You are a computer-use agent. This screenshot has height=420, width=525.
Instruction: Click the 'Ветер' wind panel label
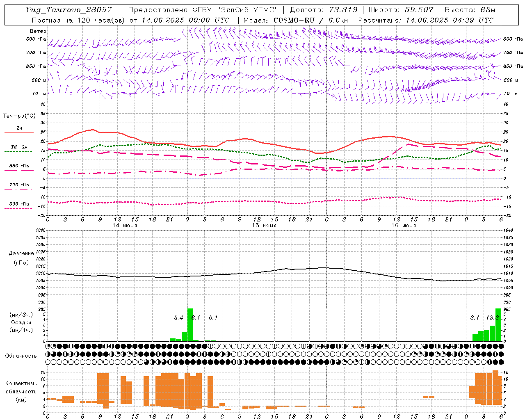[38, 31]
